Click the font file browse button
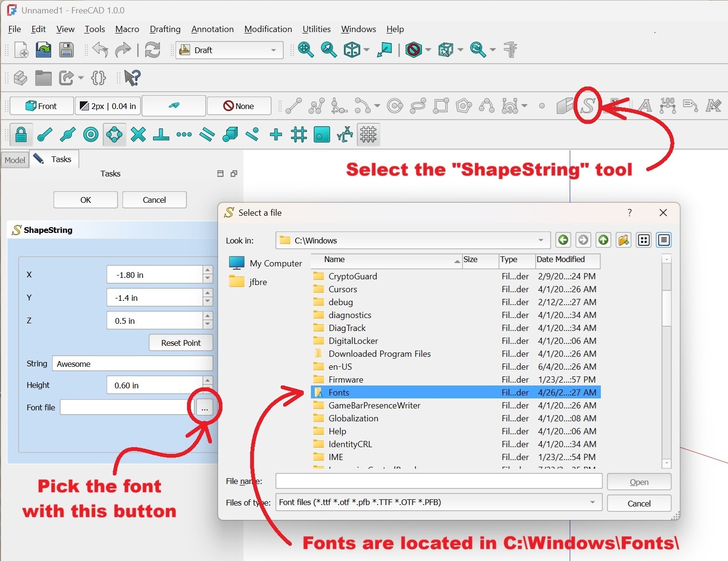 tap(205, 408)
